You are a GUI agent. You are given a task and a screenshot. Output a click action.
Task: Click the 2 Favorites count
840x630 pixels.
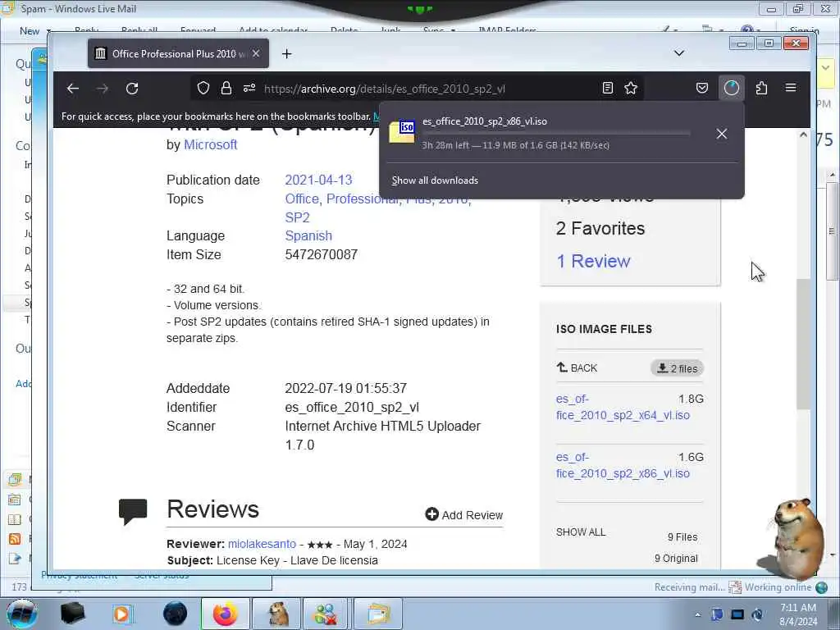[600, 229]
